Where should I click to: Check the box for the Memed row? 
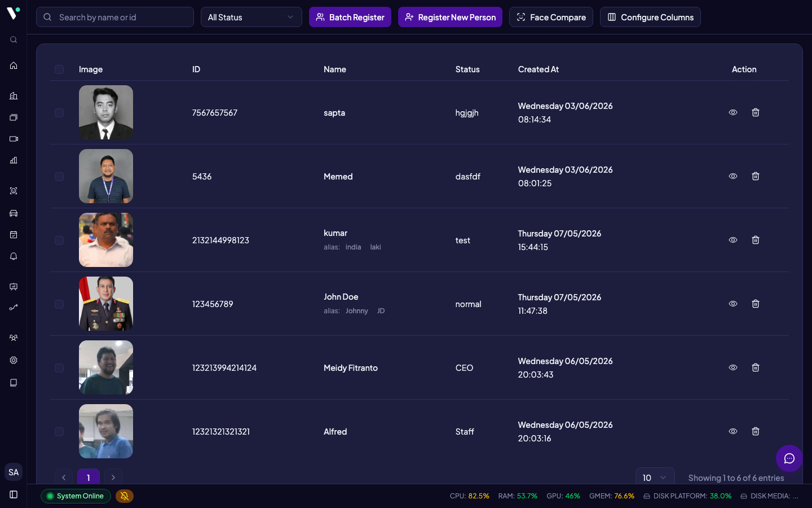pyautogui.click(x=59, y=177)
